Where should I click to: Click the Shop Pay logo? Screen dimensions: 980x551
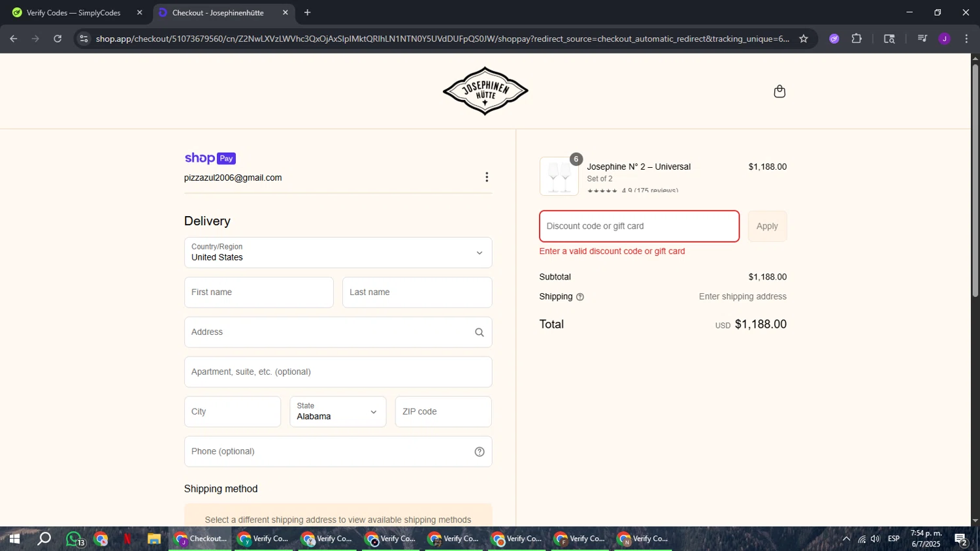coord(210,159)
